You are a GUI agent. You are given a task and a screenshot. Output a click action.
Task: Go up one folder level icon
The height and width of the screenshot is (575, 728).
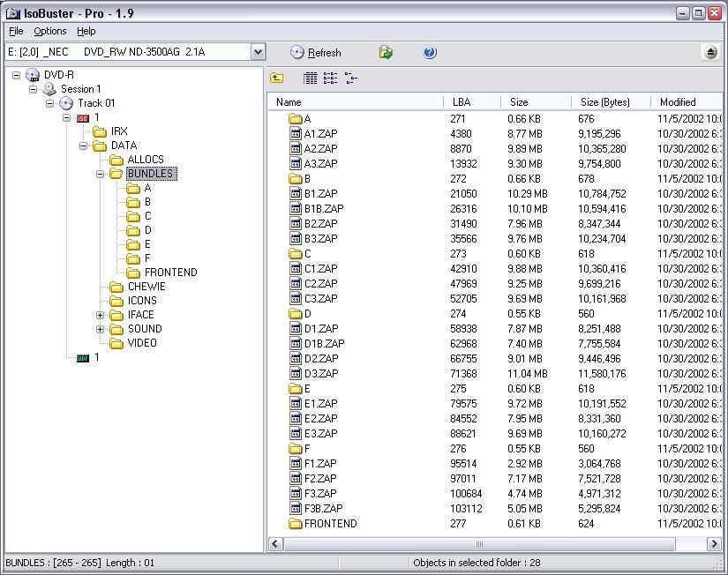[x=277, y=78]
